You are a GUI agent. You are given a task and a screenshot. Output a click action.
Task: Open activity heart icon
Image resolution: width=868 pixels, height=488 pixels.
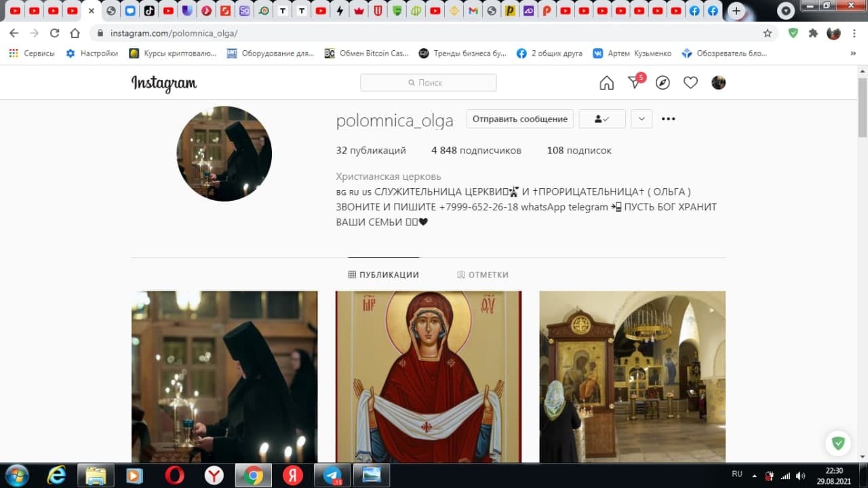(x=690, y=83)
